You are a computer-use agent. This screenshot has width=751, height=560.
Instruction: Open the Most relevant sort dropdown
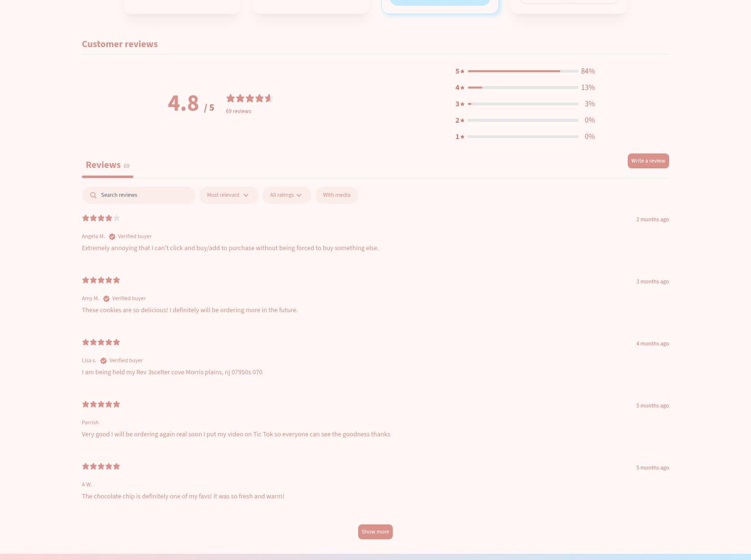pyautogui.click(x=229, y=195)
